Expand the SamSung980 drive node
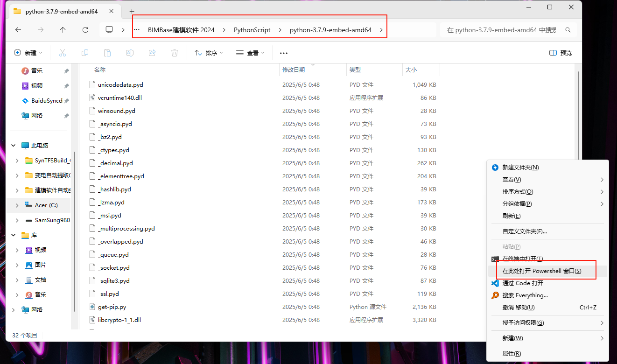This screenshot has height=364, width=617. pyautogui.click(x=17, y=220)
